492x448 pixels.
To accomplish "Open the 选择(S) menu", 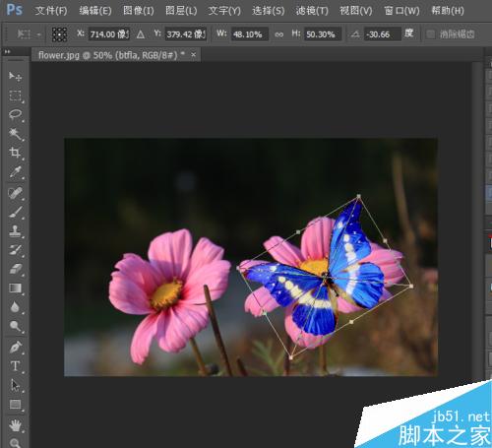I will click(268, 11).
